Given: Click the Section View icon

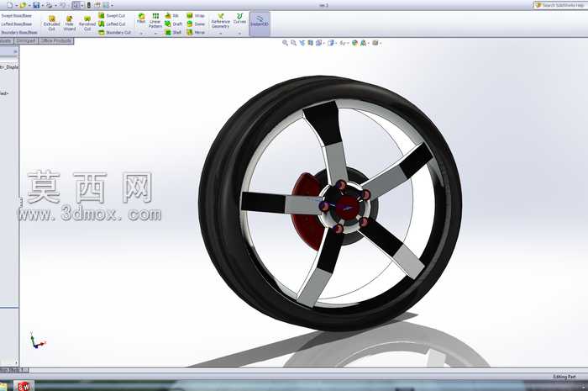Looking at the screenshot, I should (310, 43).
